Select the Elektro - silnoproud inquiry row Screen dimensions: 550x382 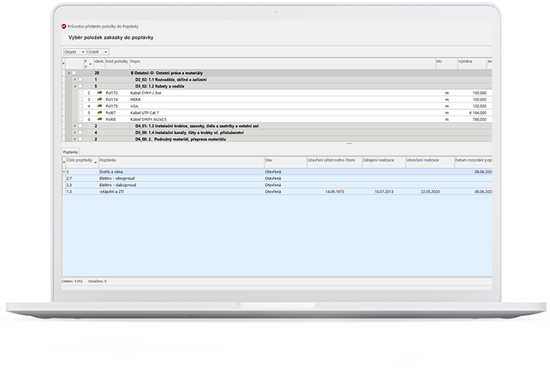tap(277, 179)
